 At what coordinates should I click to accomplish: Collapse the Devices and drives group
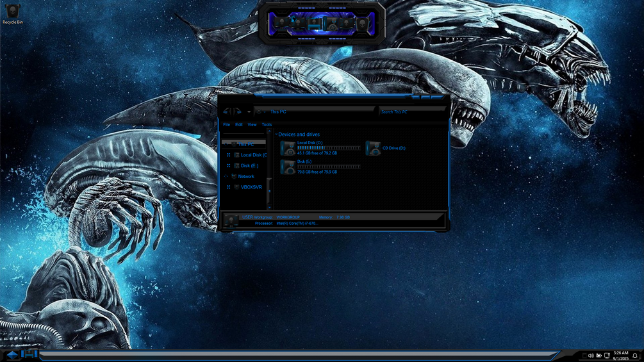pos(276,134)
